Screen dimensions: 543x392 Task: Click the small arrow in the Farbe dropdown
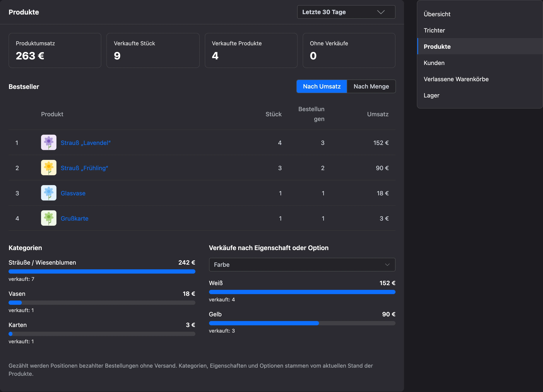tap(387, 265)
